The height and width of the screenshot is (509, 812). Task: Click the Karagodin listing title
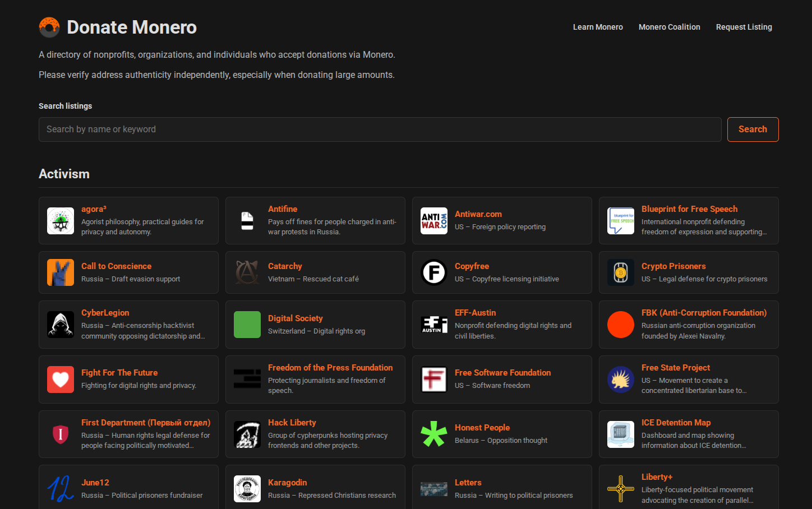tap(287, 483)
